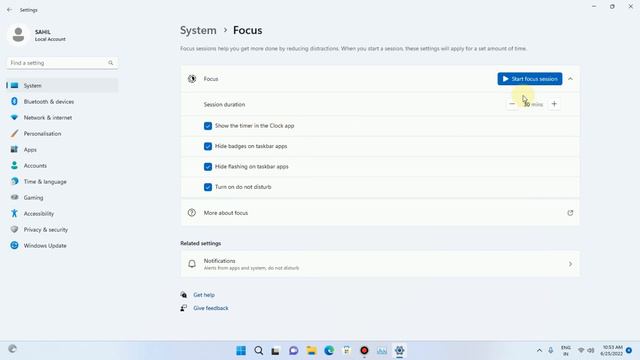The image size is (640, 360).
Task: Click the search magnifier in Find a setting
Action: tap(111, 63)
